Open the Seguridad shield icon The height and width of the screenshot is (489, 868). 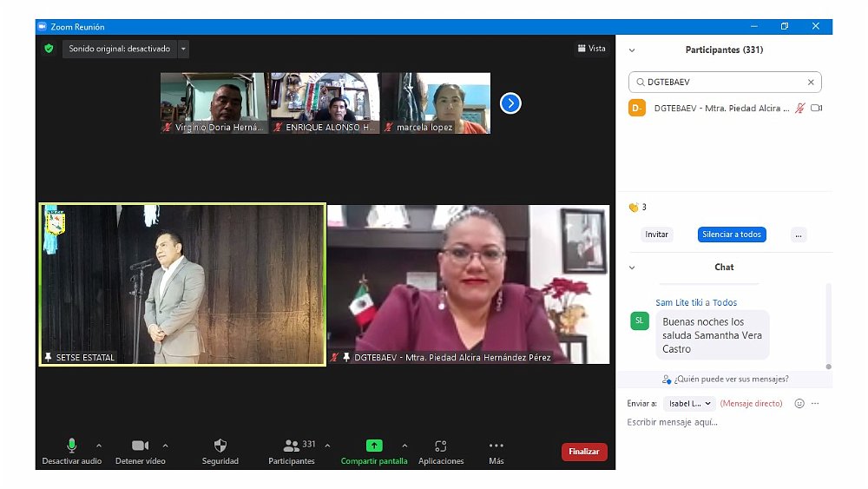coord(220,446)
